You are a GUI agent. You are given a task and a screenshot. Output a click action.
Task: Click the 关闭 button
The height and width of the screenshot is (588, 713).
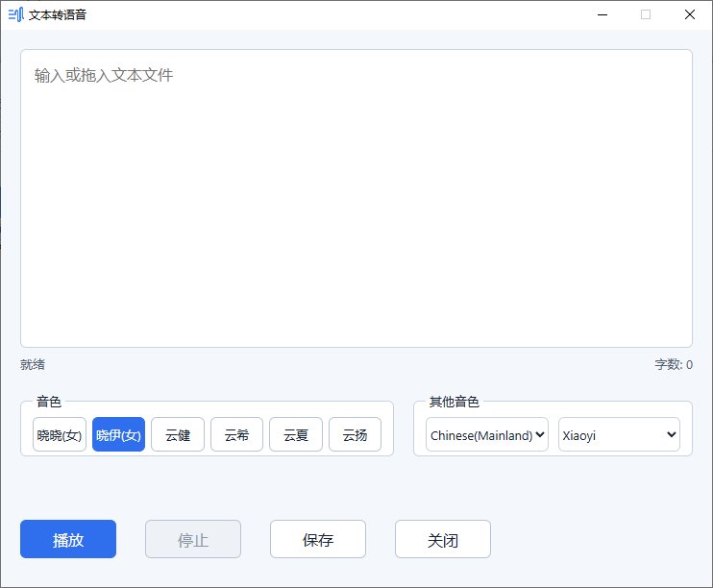point(443,539)
